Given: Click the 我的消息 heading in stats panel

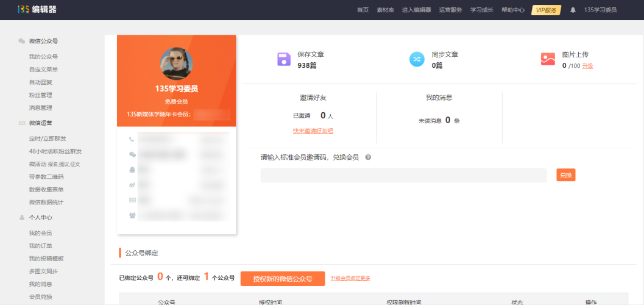Looking at the screenshot, I should (x=439, y=98).
